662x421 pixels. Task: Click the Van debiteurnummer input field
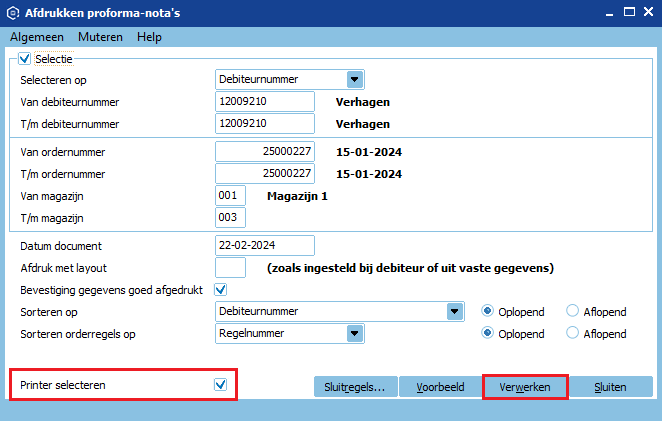pos(265,101)
